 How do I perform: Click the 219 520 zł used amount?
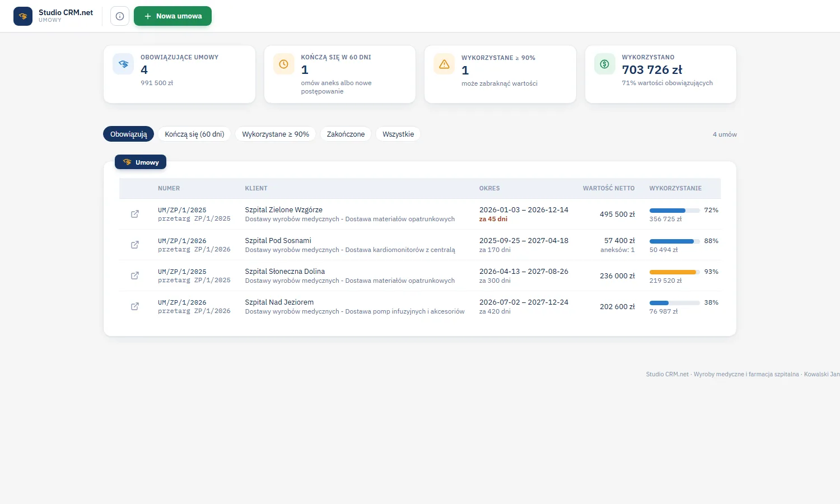(x=665, y=281)
